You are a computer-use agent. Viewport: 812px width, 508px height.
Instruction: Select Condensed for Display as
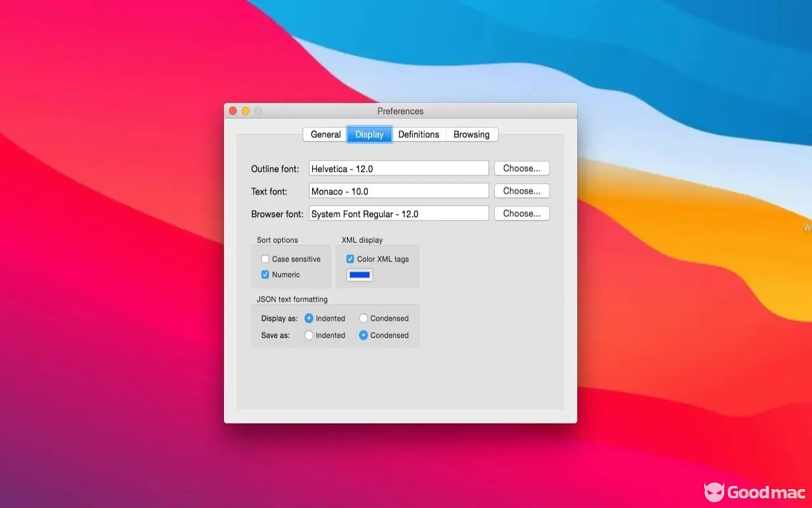coord(363,318)
